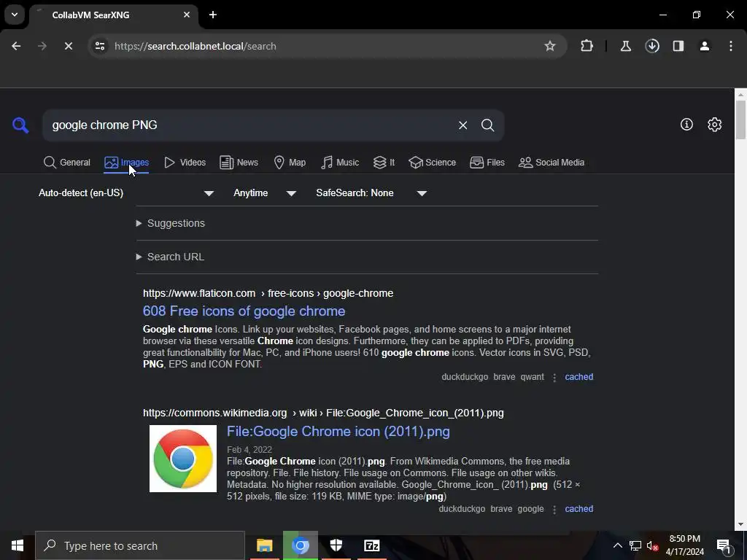This screenshot has height=560, width=747.
Task: Open Chrome Labs flask icon
Action: pos(625,46)
